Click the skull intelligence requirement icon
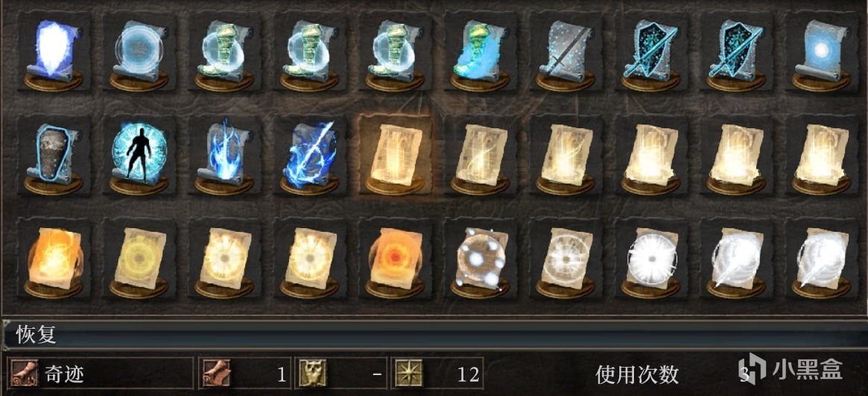 click(313, 374)
